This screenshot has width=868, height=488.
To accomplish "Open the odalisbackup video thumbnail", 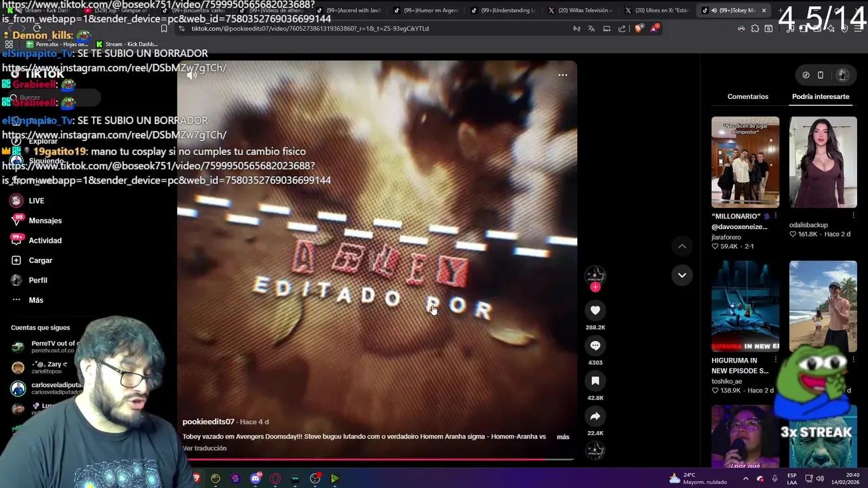I will pos(823,162).
